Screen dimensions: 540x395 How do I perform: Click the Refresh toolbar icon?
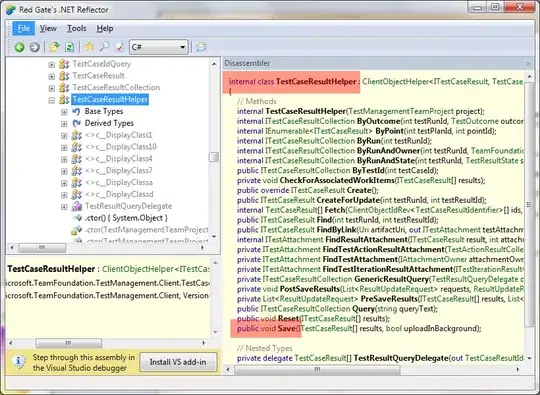coord(70,47)
